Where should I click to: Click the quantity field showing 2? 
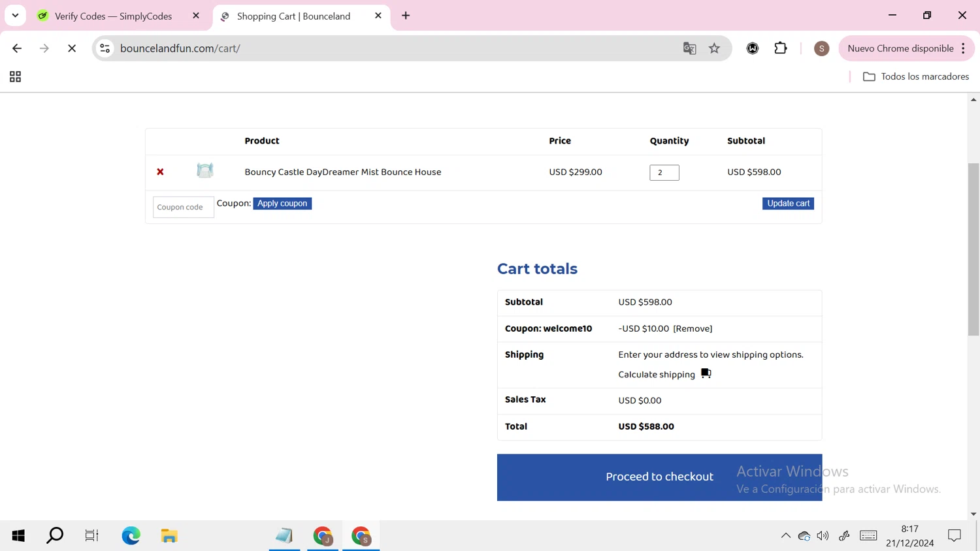pos(664,172)
